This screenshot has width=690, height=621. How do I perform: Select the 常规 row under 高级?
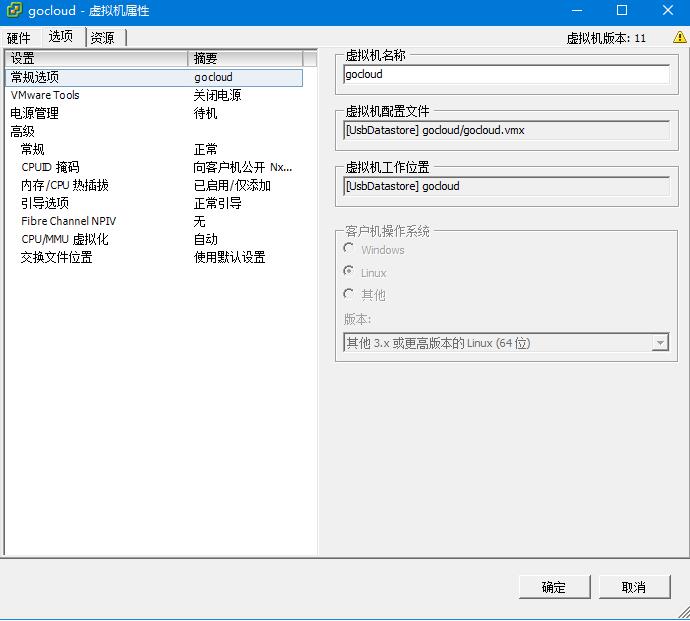[154, 149]
